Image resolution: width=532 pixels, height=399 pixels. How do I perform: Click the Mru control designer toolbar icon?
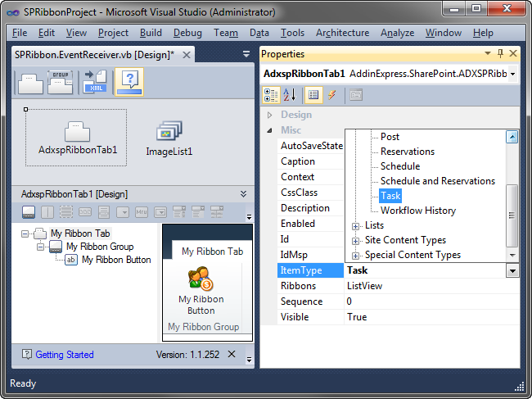pyautogui.click(x=142, y=212)
